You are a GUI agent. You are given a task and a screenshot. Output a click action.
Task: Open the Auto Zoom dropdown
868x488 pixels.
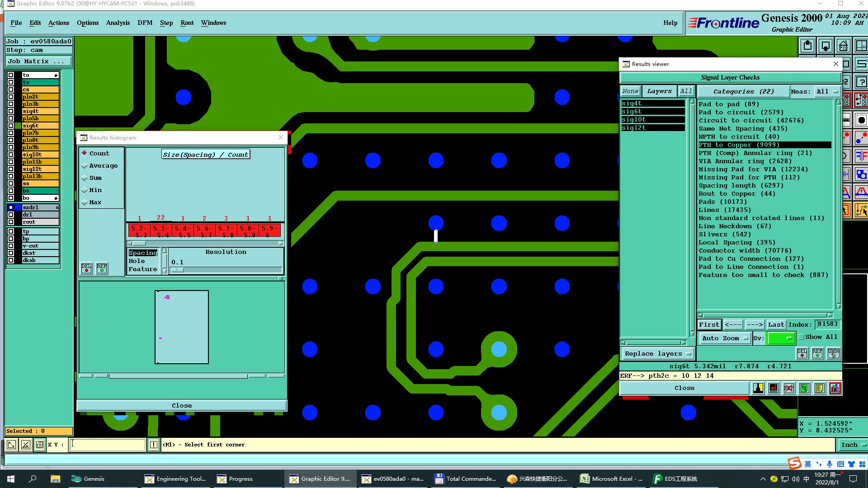[725, 338]
